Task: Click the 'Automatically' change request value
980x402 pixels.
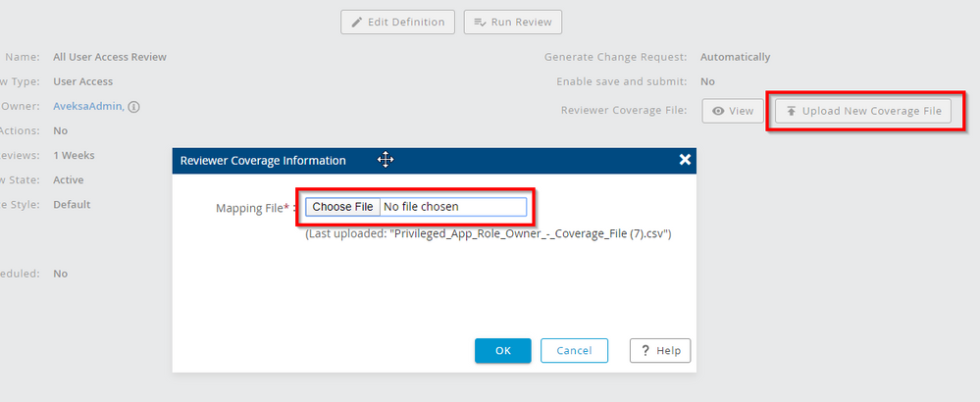Action: tap(735, 57)
